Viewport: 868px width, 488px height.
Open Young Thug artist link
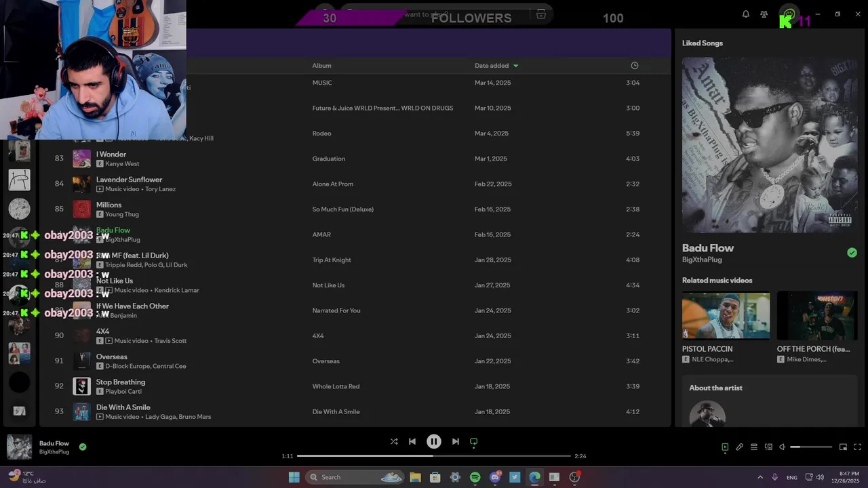coord(122,214)
